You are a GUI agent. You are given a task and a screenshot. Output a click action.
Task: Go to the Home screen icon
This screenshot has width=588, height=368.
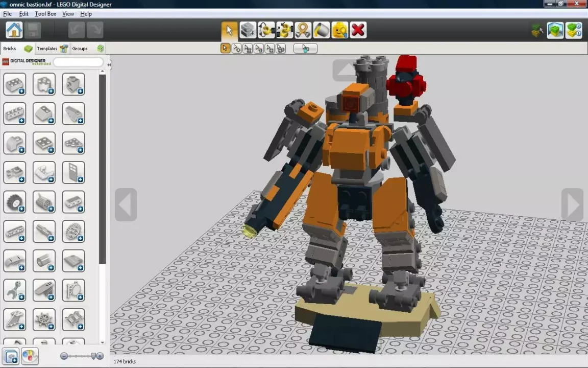14,30
